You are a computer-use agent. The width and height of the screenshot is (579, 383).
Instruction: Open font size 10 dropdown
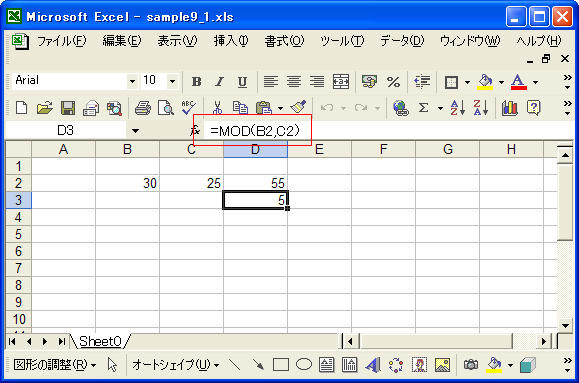tap(172, 81)
